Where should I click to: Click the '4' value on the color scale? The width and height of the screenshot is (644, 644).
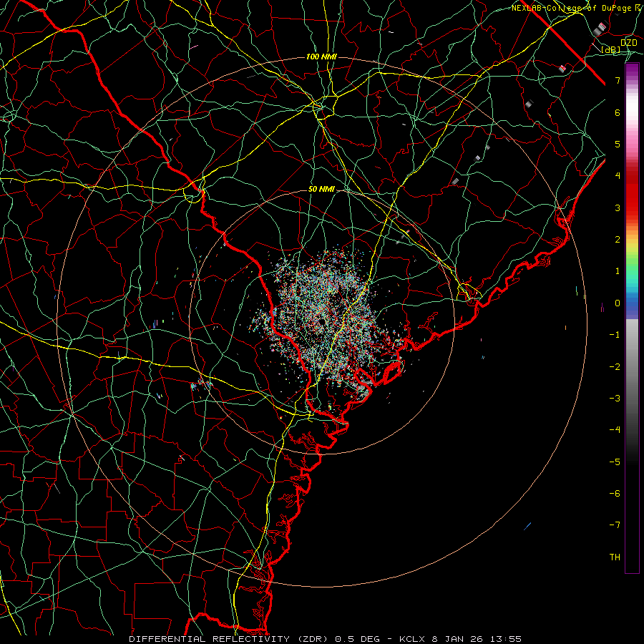pyautogui.click(x=618, y=176)
